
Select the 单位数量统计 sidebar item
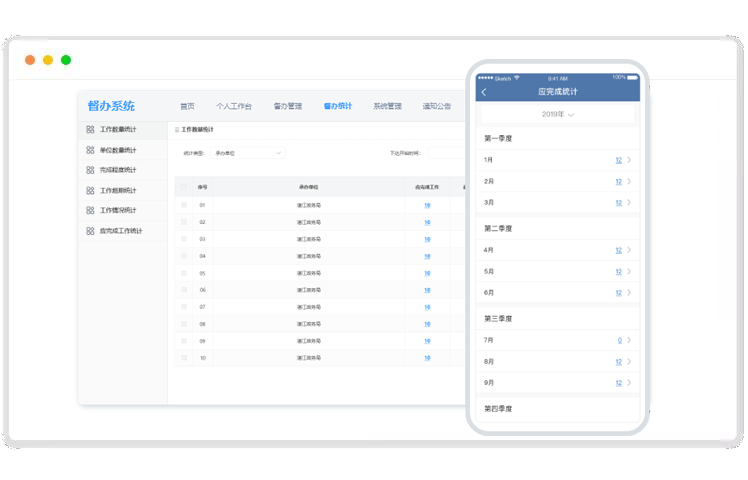123,150
